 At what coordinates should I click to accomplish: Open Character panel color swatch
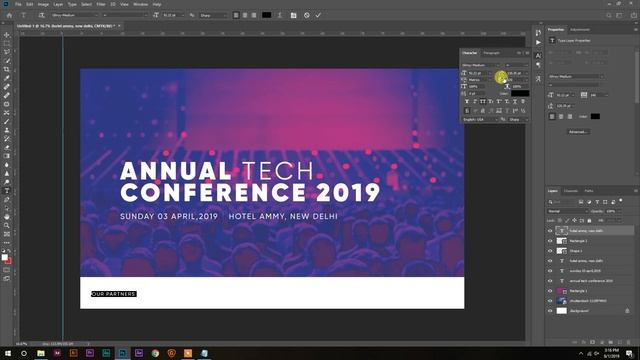coord(520,93)
